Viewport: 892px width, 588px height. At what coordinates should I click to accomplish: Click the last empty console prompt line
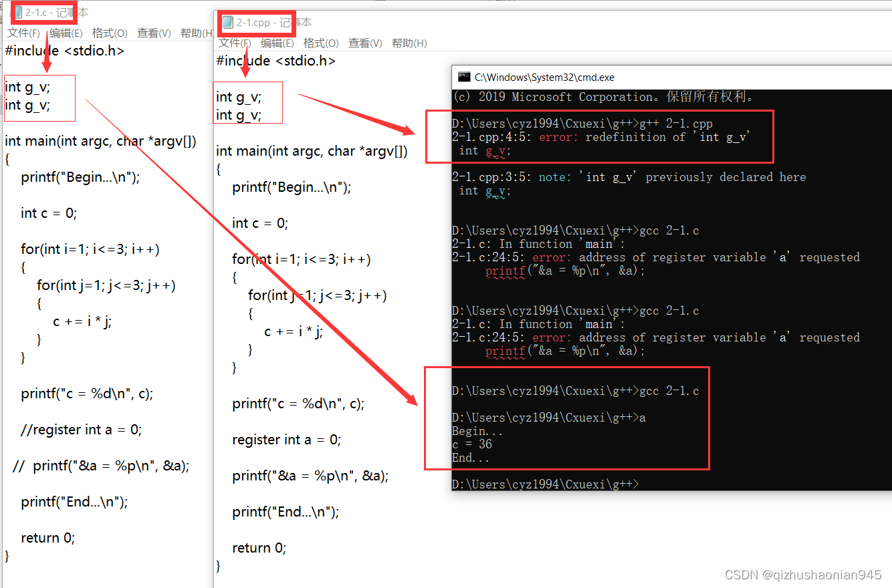coord(545,484)
